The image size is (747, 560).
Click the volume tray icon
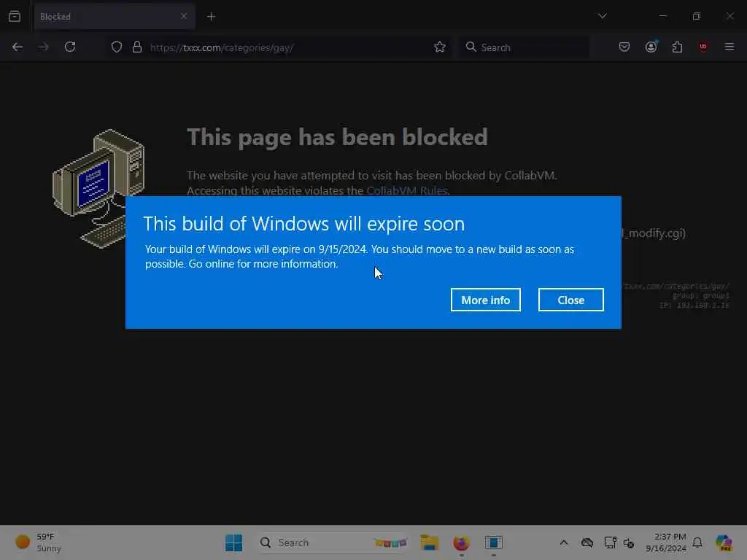629,542
